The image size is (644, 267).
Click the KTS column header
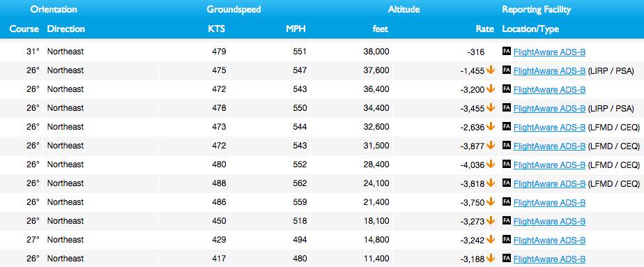point(217,29)
